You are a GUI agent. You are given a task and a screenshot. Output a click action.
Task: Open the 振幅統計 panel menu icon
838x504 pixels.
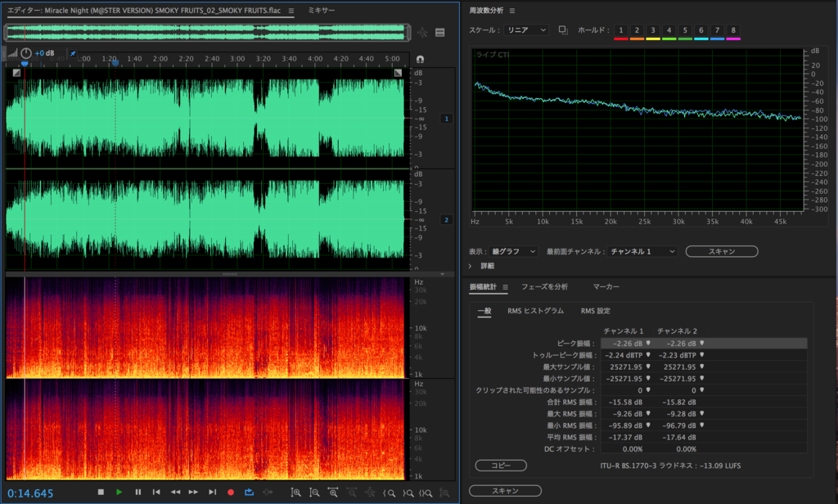click(505, 287)
